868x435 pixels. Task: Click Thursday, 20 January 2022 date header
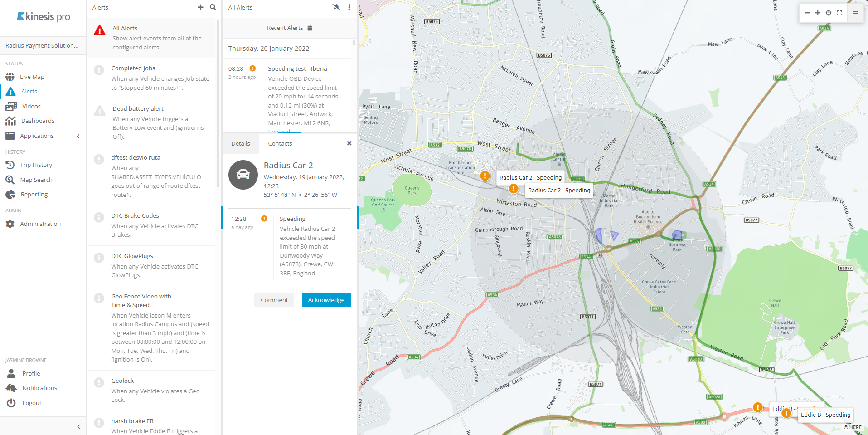click(269, 49)
